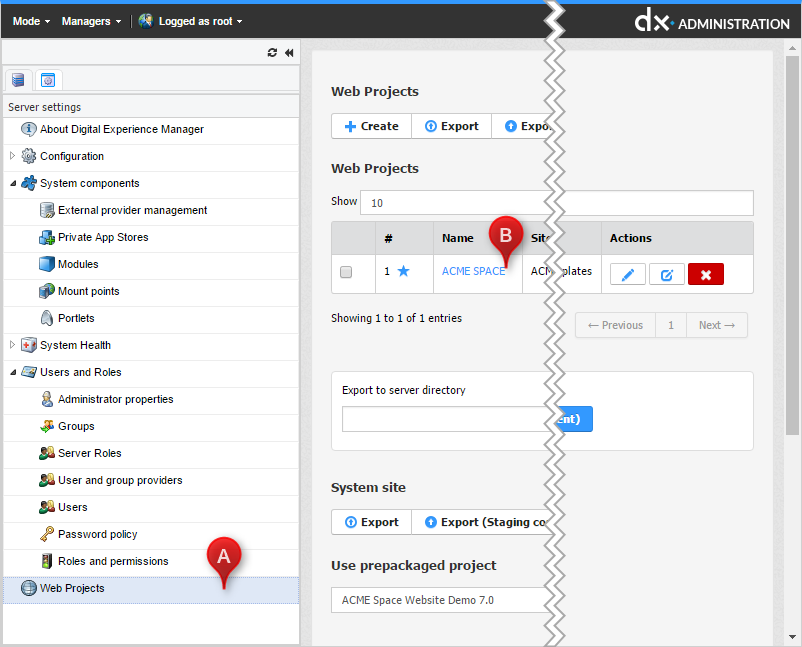
Task: Click the pencil edit icon for ACME SPACE
Action: pyautogui.click(x=627, y=274)
